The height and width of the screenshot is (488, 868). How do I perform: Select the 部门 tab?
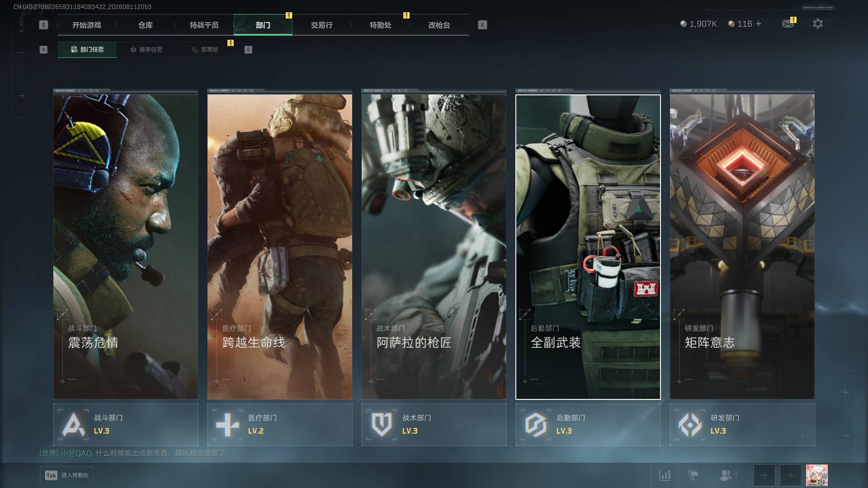[x=263, y=25]
